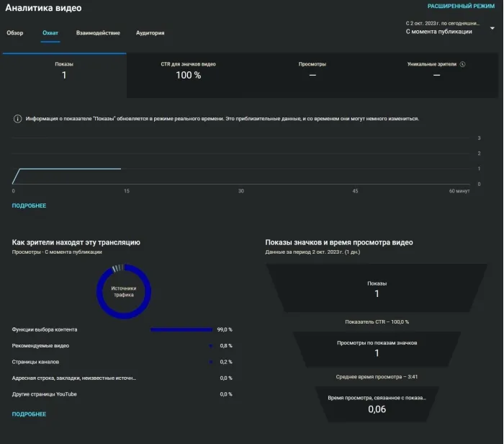504x444 pixels.
Task: Select the Уникальные зрители metric card
Action: (x=436, y=75)
